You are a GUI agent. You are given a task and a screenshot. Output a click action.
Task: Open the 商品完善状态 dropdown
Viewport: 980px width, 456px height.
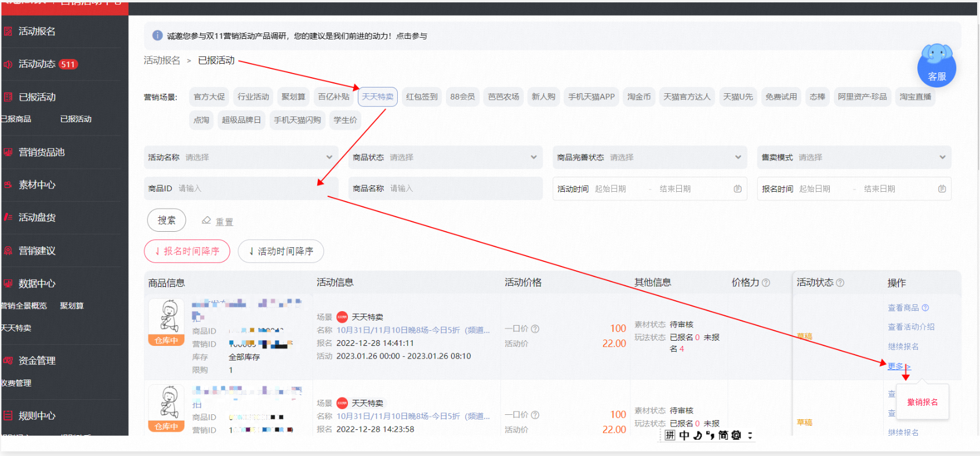(x=650, y=157)
